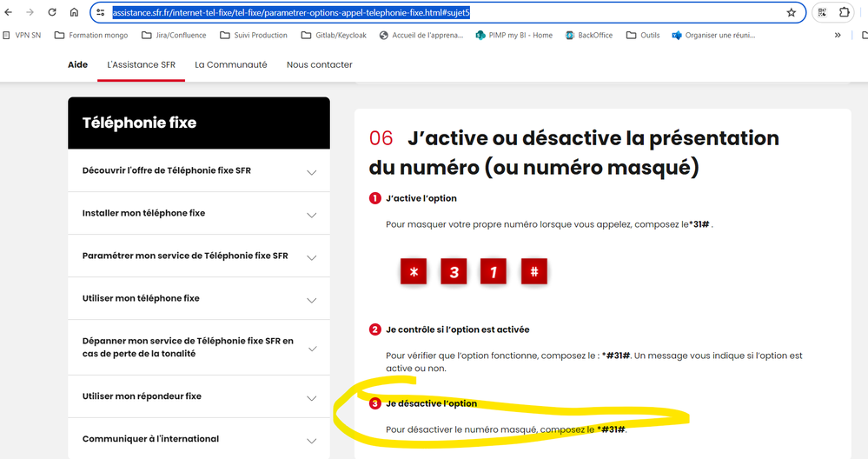Click the Téléphonie fixe sidebar header
This screenshot has height=459, width=868.
(199, 123)
